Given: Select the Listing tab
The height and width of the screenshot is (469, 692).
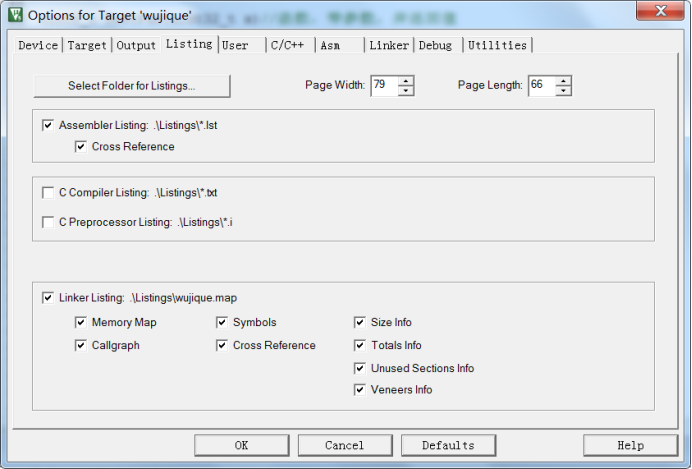Looking at the screenshot, I should (x=189, y=44).
